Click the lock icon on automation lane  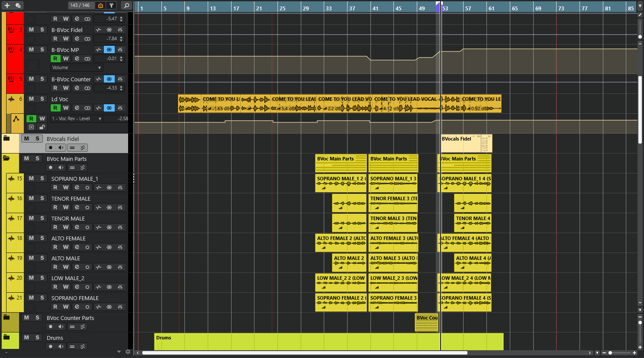42,127
